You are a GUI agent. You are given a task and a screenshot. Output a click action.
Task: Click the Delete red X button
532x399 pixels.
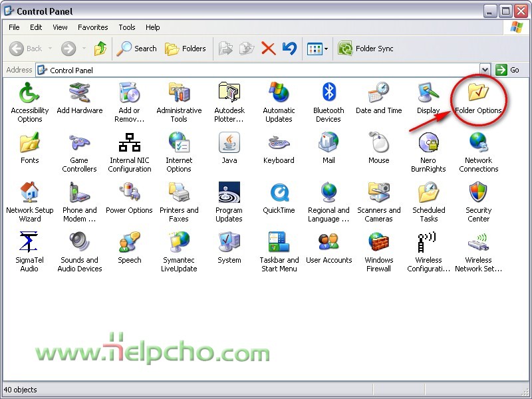(x=269, y=49)
